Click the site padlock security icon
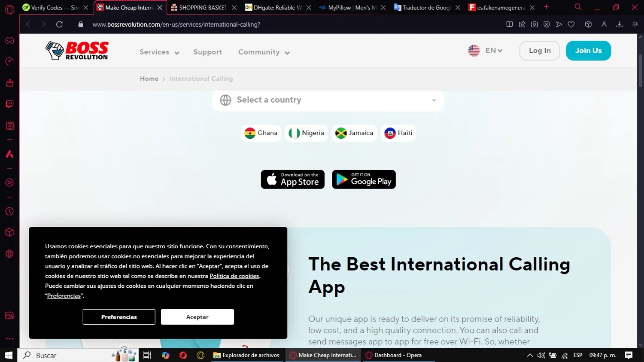This screenshot has width=644, height=362. pos(81,24)
